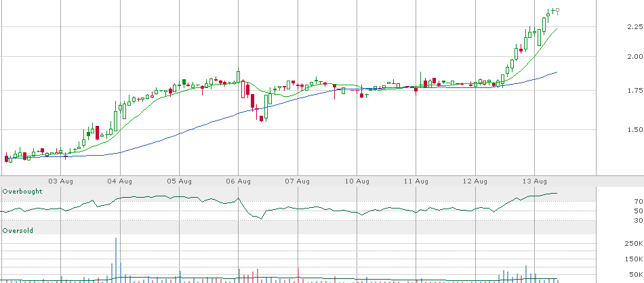Screen dimensions: 644x283
Task: Click the 2.25 price axis value
Action: [635, 27]
